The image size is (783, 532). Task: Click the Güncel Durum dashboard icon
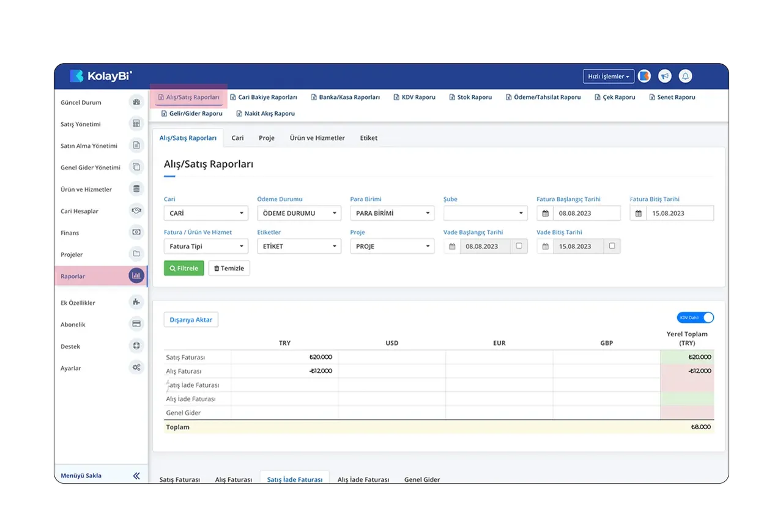136,102
